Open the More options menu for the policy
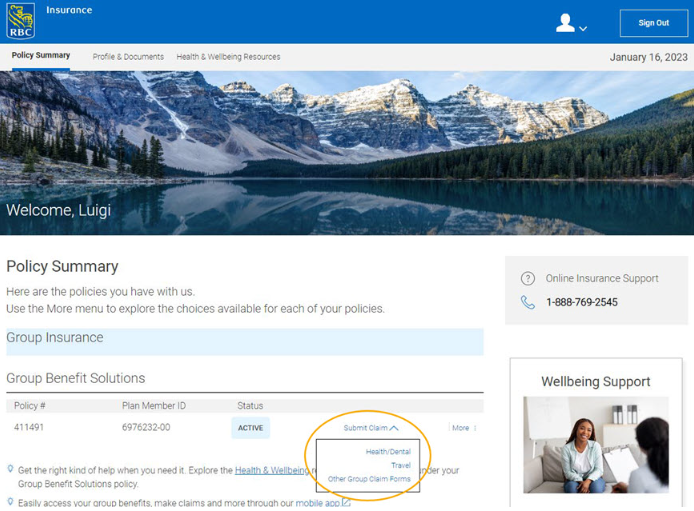Screen dimensions: 694x511 [x=463, y=428]
